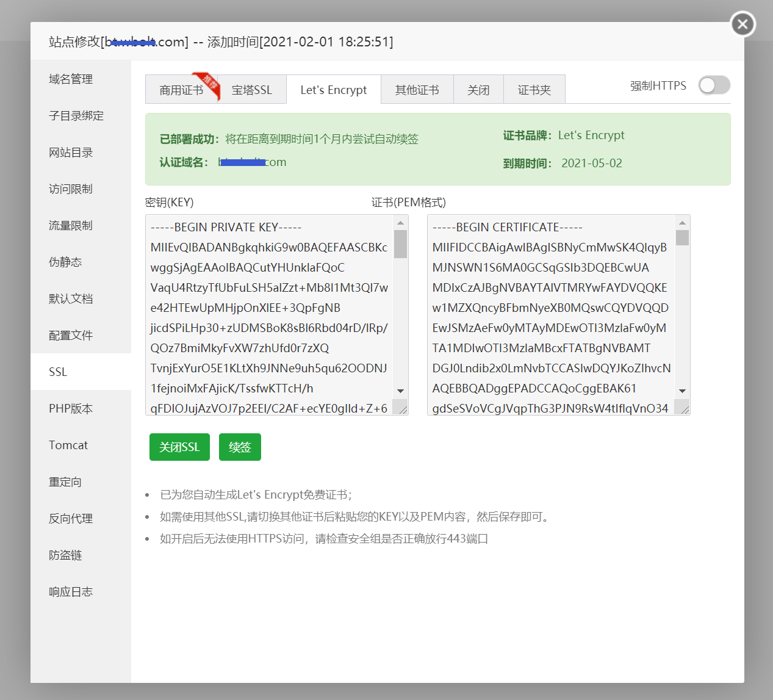
Task: Open the 其他证书 tab
Action: coord(417,89)
